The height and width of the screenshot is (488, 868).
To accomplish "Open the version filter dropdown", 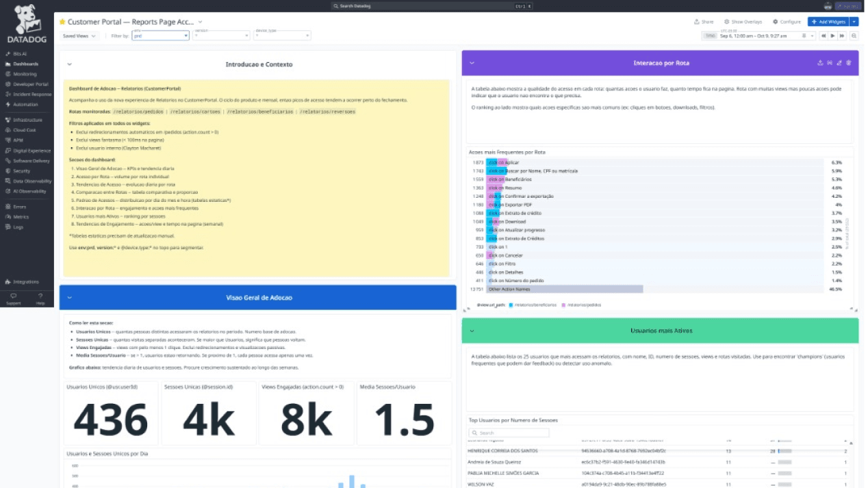I will tap(221, 36).
